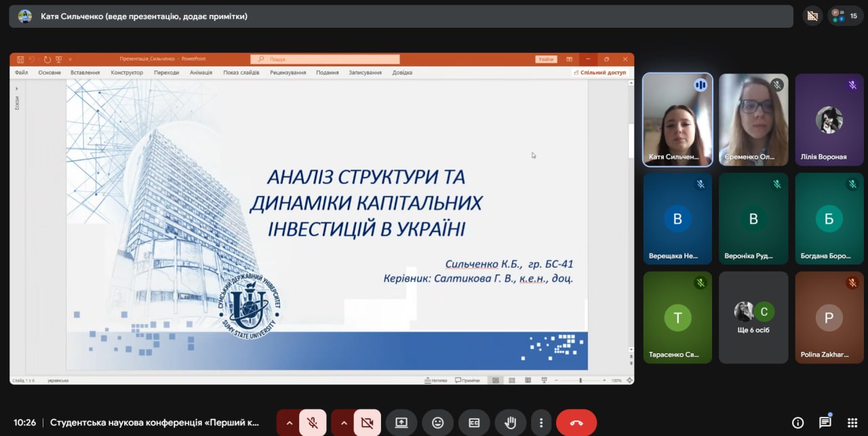Open more options three-dot menu
This screenshot has height=436, width=868.
click(x=540, y=422)
